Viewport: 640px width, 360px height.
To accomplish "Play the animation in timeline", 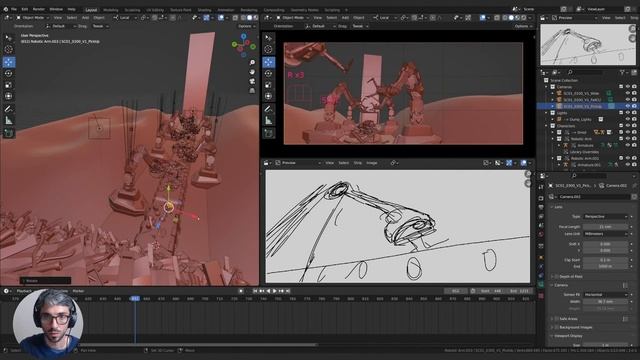I will [275, 291].
